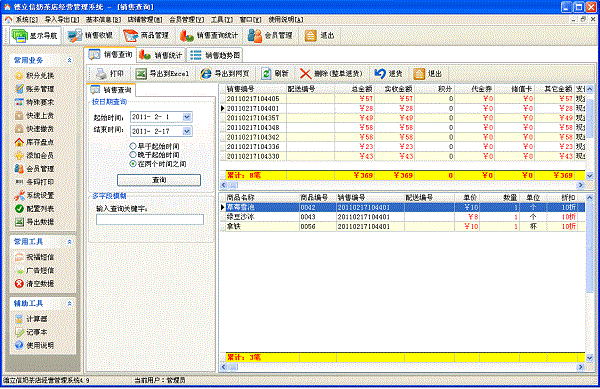Select the 绿豆沙冰 item row
The width and height of the screenshot is (600, 389).
pyautogui.click(x=403, y=217)
